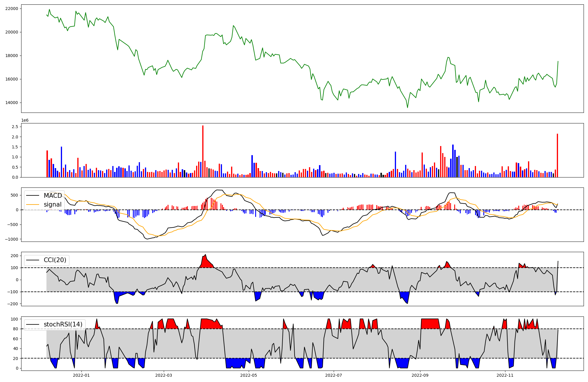The width and height of the screenshot is (588, 382).
Task: Click the 2022-09 date tick label
Action: pos(420,375)
